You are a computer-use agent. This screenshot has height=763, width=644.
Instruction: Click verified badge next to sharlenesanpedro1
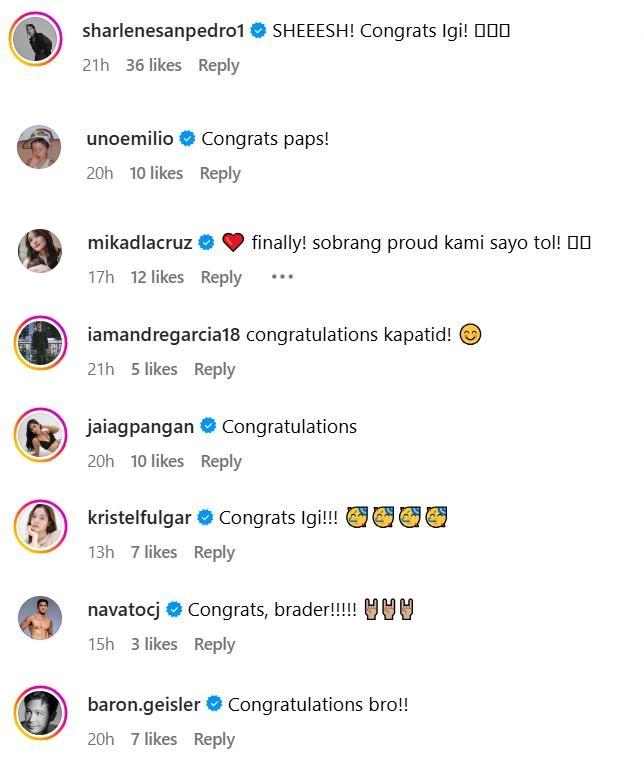click(259, 31)
